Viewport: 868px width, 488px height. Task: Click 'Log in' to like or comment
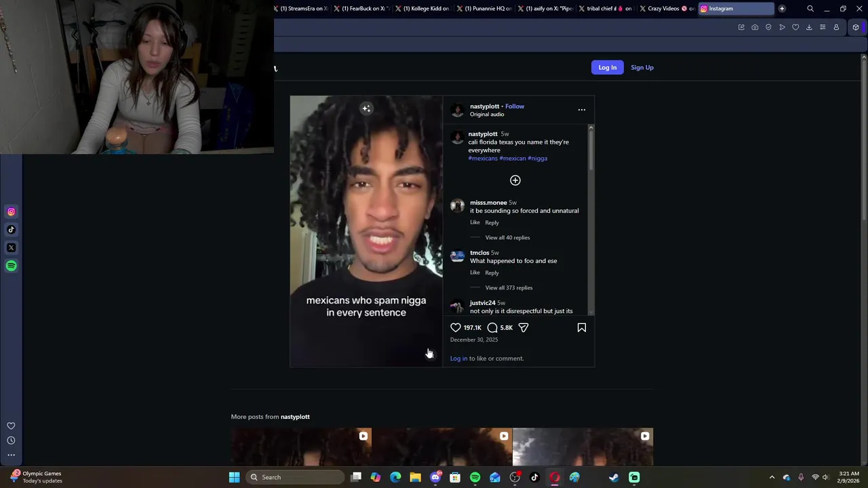458,359
